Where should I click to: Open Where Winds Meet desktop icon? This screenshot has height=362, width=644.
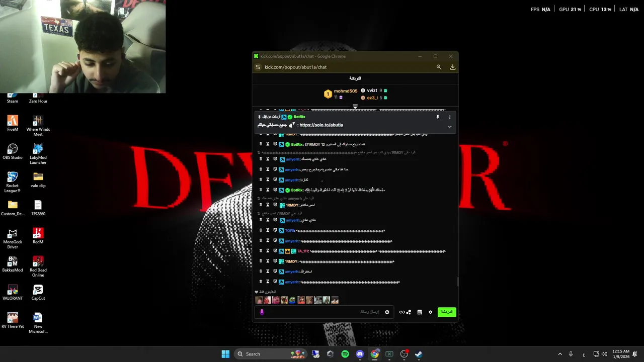(x=38, y=126)
